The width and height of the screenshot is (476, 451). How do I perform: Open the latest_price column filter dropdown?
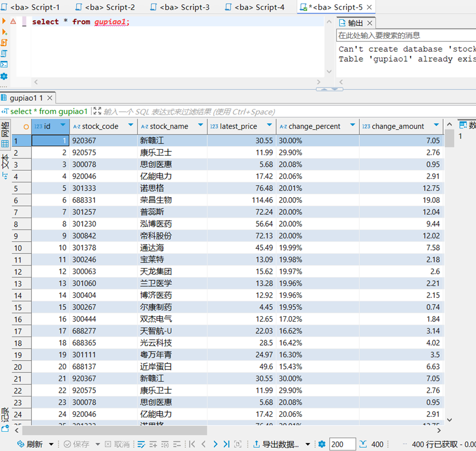click(269, 125)
